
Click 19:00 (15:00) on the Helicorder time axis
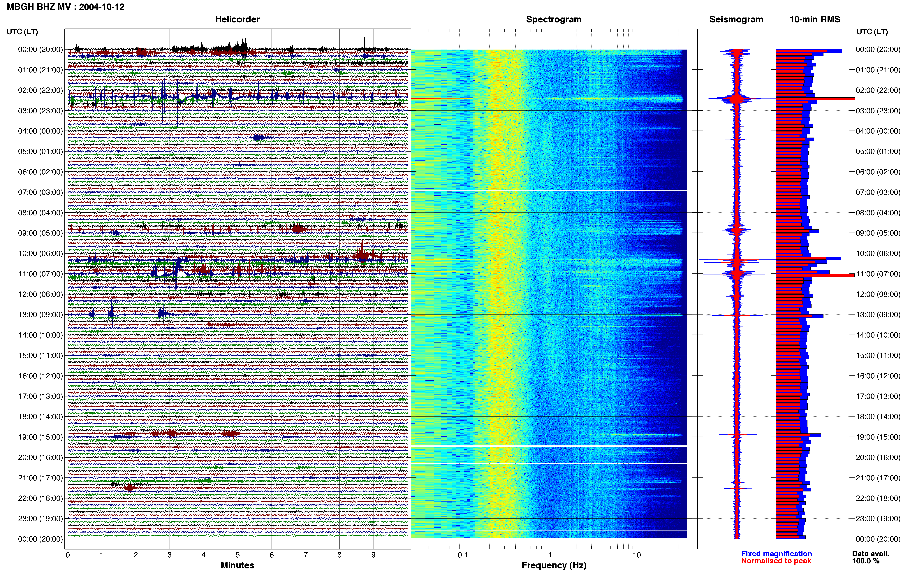(x=41, y=437)
